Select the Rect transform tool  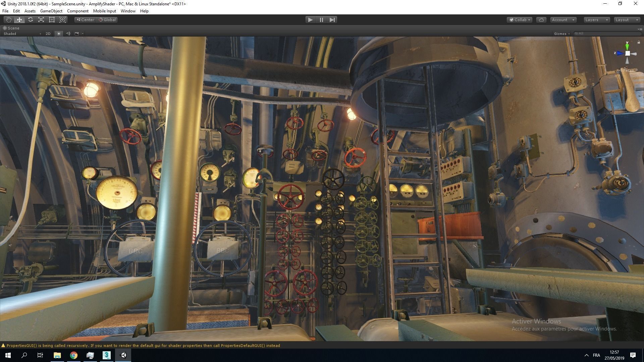tap(52, 20)
